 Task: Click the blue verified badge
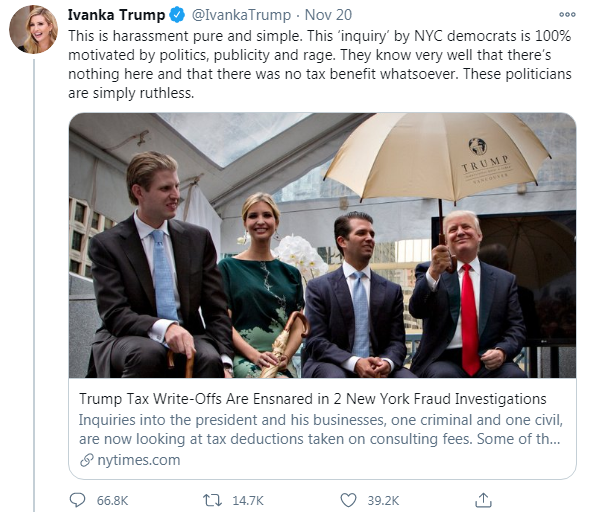pyautogui.click(x=177, y=15)
